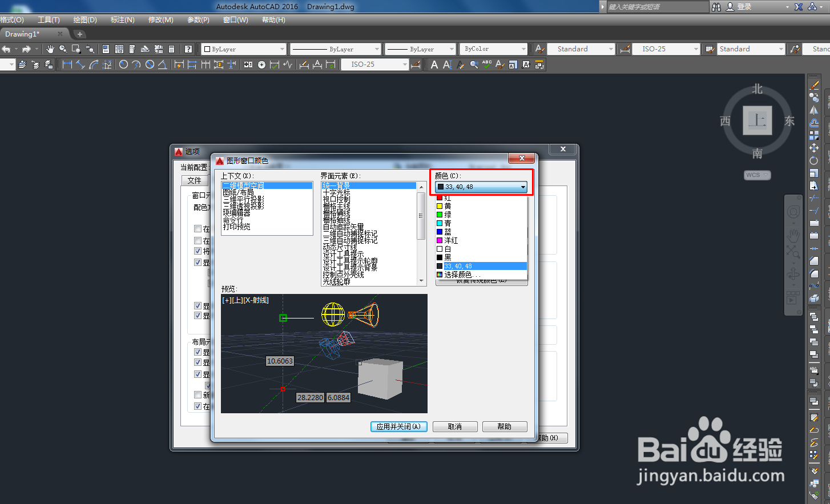
Task: Open the 修改(M) menu
Action: pyautogui.click(x=161, y=20)
